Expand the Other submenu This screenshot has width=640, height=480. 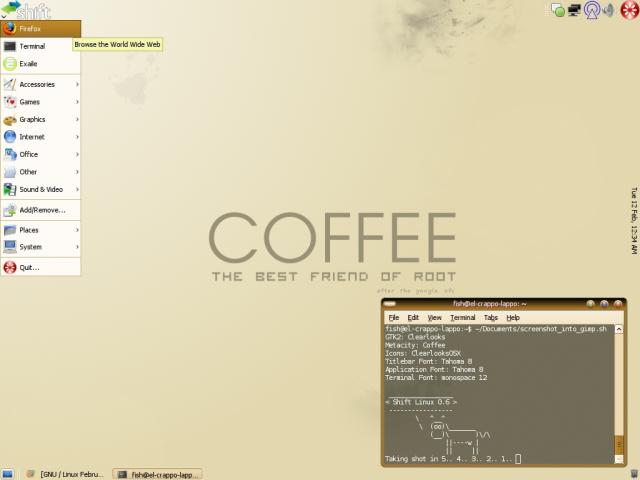(40, 172)
